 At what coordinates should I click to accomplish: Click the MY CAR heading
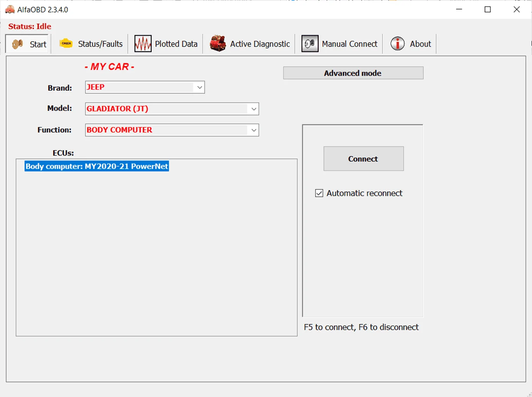pyautogui.click(x=109, y=67)
